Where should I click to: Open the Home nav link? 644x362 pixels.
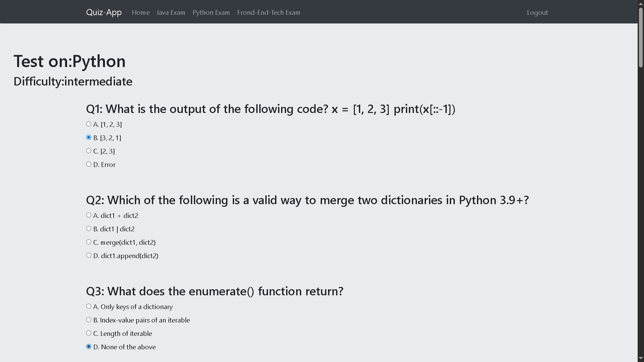[x=141, y=12]
